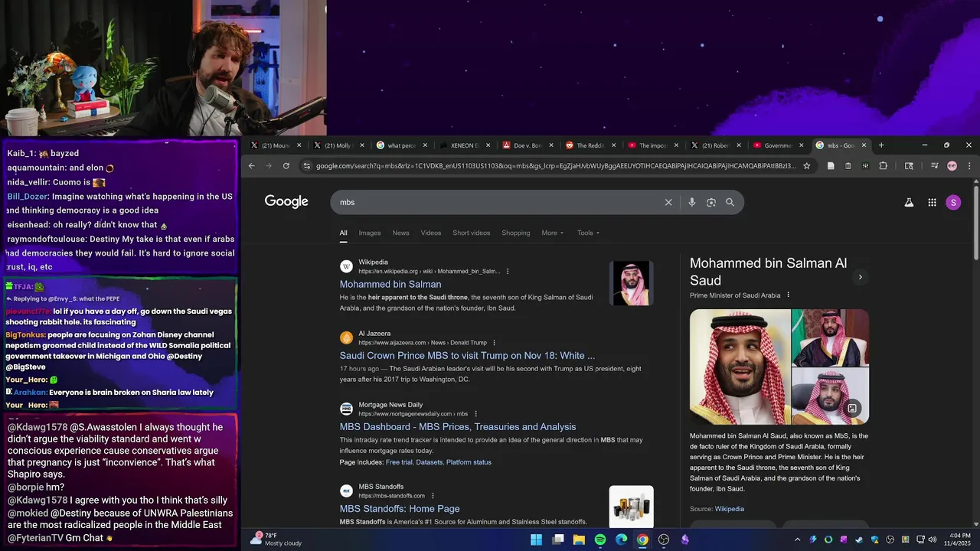
Task: Open Obsidian from the taskbar
Action: click(x=684, y=540)
